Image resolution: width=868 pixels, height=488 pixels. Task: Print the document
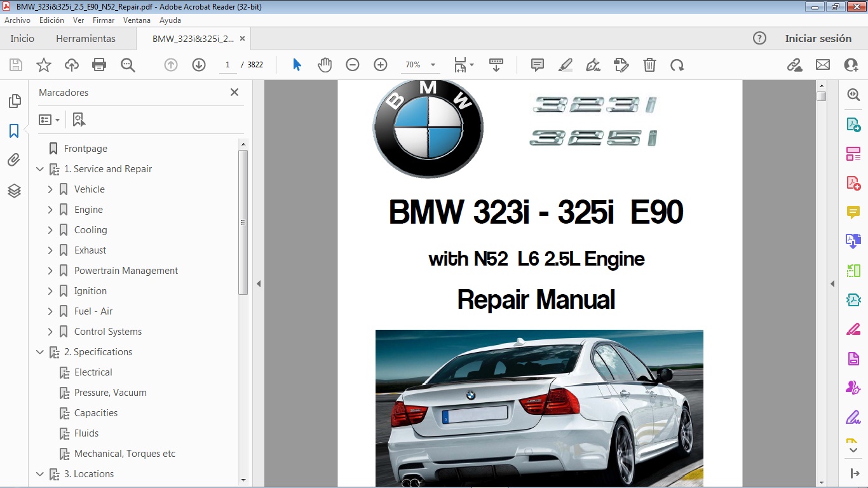(x=99, y=65)
